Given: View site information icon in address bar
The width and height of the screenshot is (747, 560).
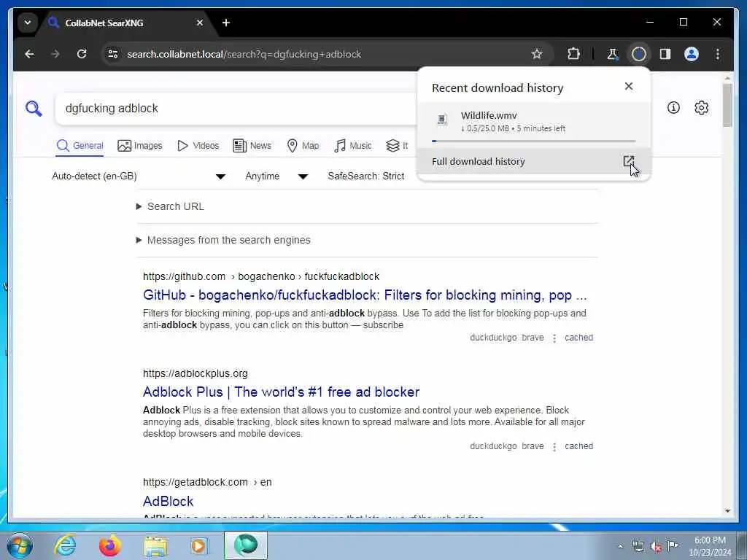Looking at the screenshot, I should pos(113,54).
